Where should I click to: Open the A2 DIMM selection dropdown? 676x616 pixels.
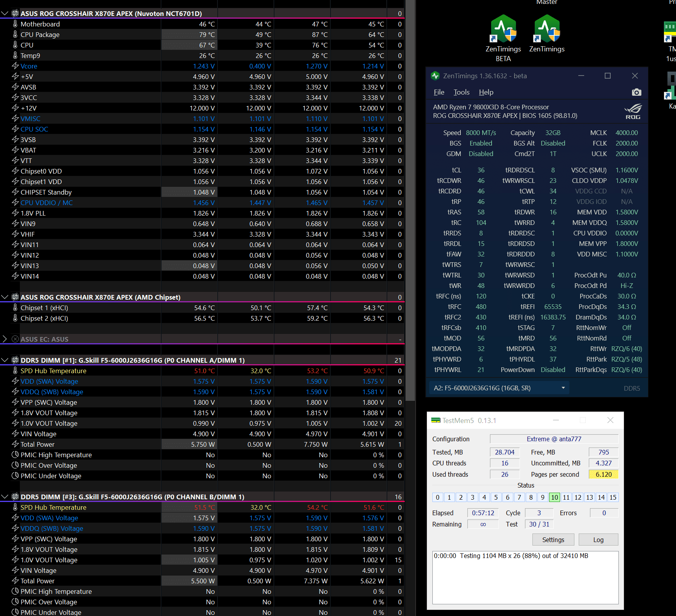499,388
